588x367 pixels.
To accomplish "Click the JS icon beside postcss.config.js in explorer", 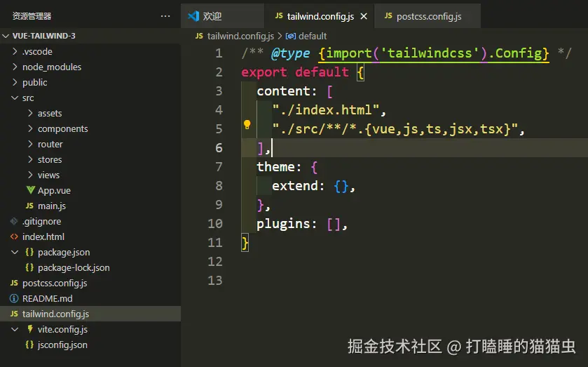I will 14,283.
